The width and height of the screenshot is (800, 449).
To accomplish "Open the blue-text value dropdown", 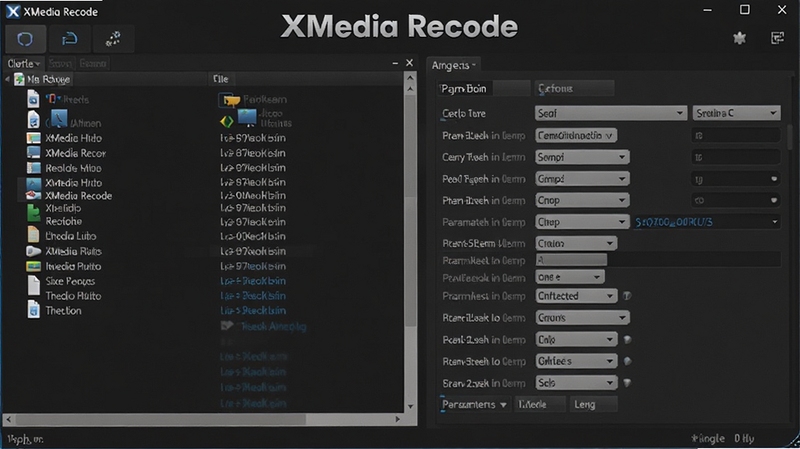I will pyautogui.click(x=707, y=222).
